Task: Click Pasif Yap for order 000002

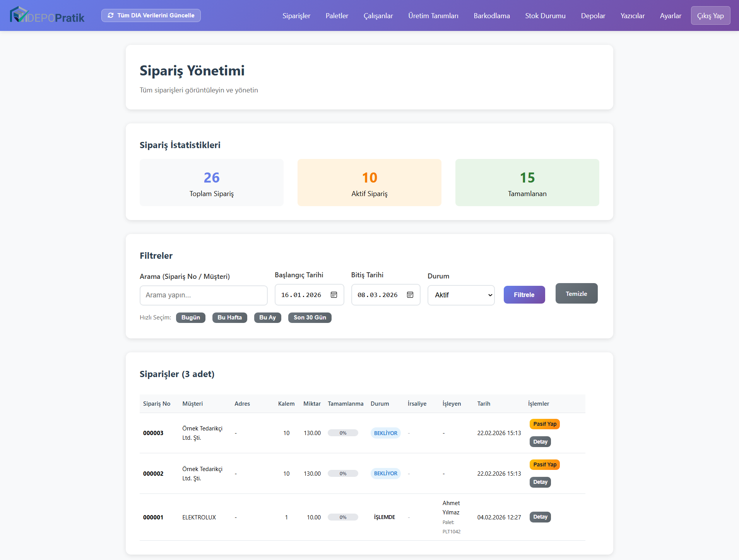Action: click(x=544, y=464)
